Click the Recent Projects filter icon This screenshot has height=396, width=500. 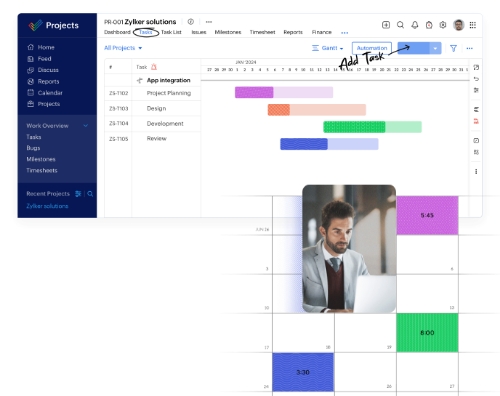[78, 194]
